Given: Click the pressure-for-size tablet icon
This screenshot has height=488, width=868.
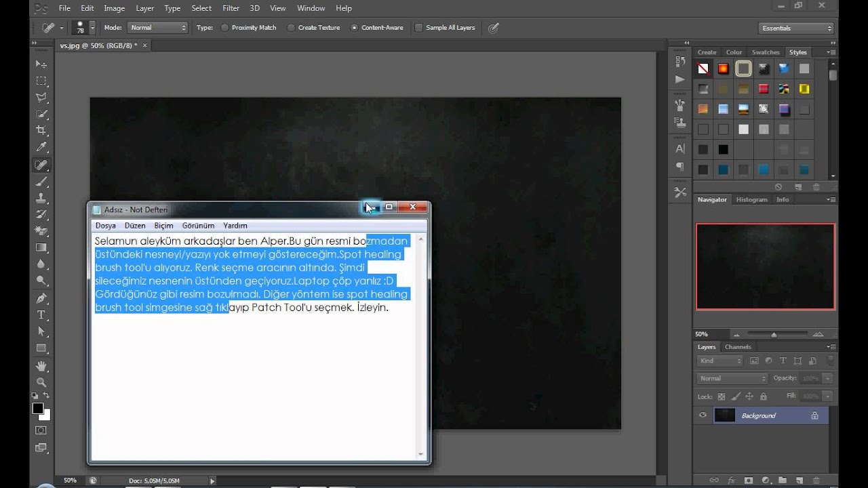Looking at the screenshot, I should [494, 28].
